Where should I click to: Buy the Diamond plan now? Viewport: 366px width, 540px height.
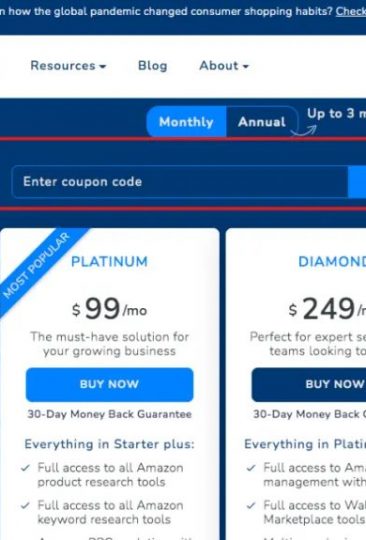(x=309, y=384)
